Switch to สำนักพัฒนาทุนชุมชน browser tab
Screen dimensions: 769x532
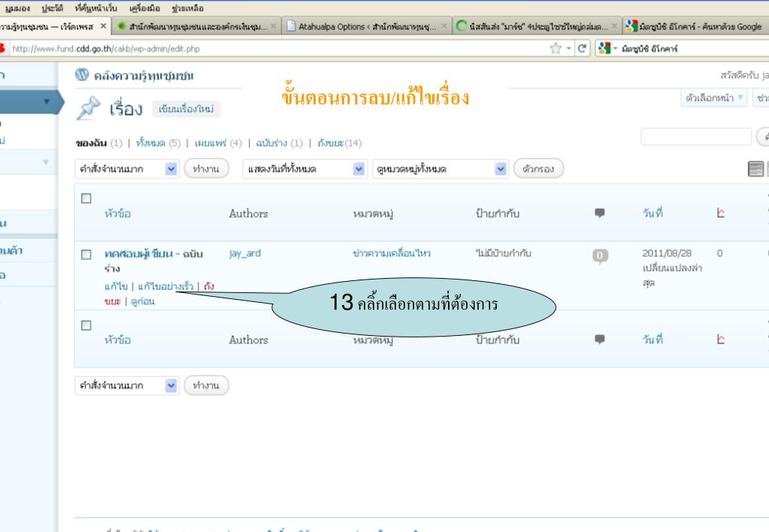[x=197, y=26]
